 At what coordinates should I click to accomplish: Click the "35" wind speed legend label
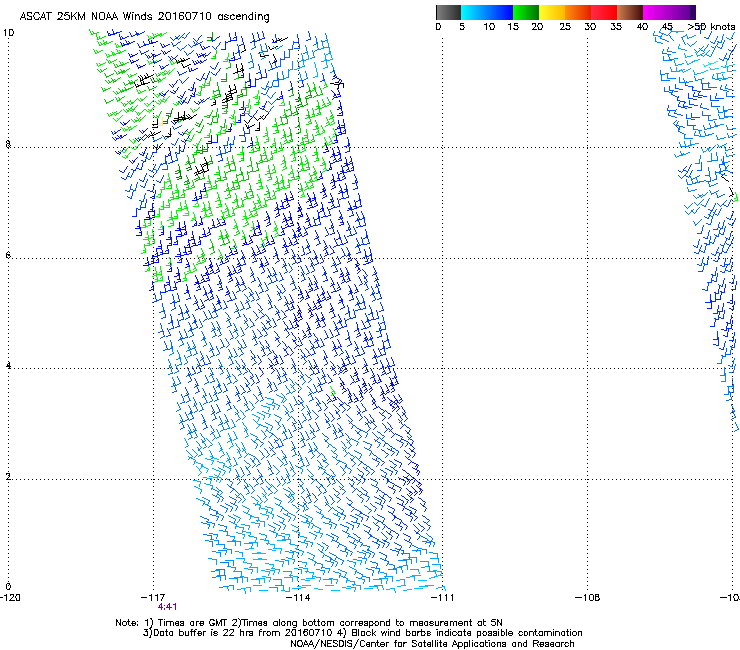[616, 27]
